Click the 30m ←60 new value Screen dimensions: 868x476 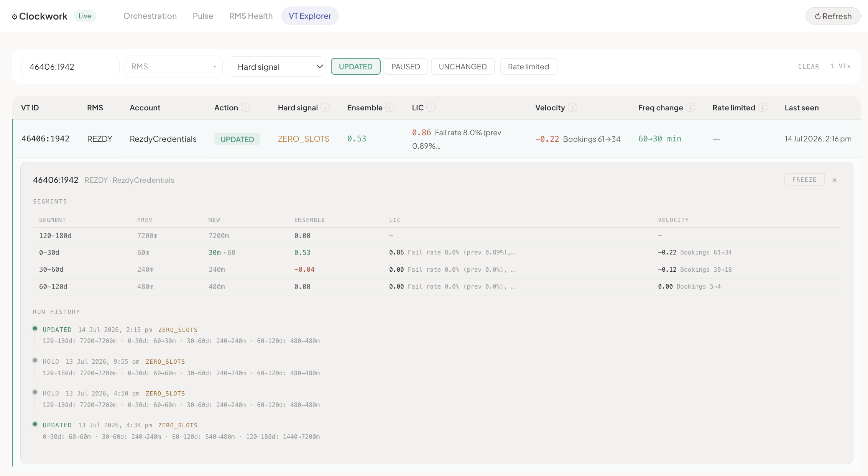coord(222,253)
